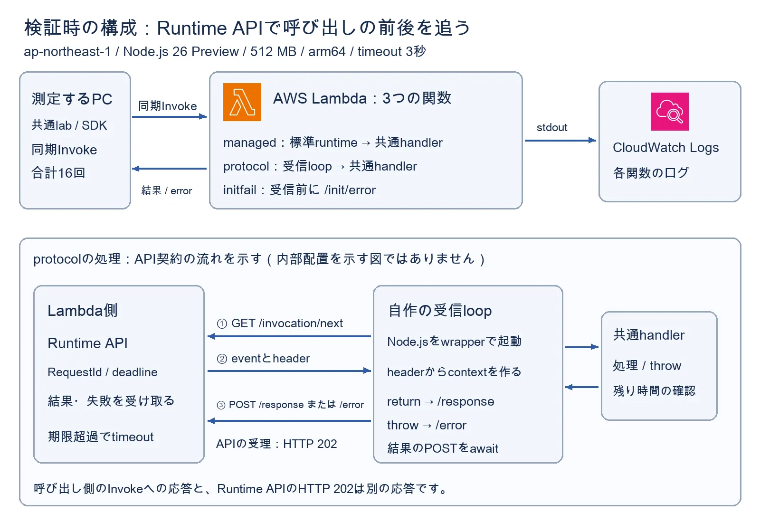The image size is (760, 532).
Task: Click the Lambda側 heading
Action: [x=83, y=311]
